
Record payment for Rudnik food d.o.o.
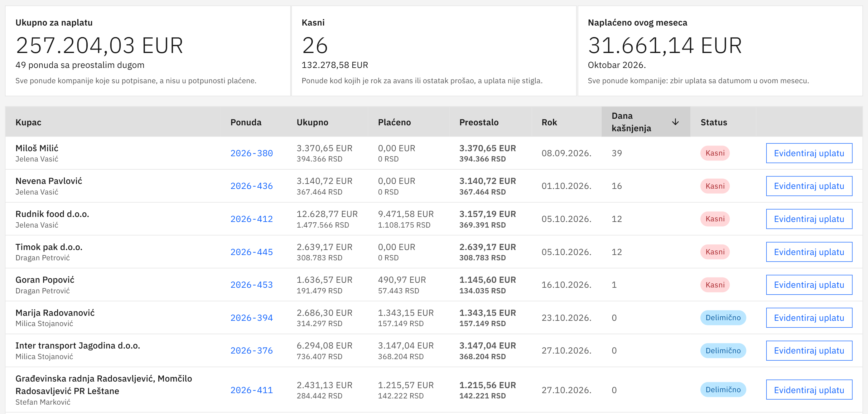[809, 219]
